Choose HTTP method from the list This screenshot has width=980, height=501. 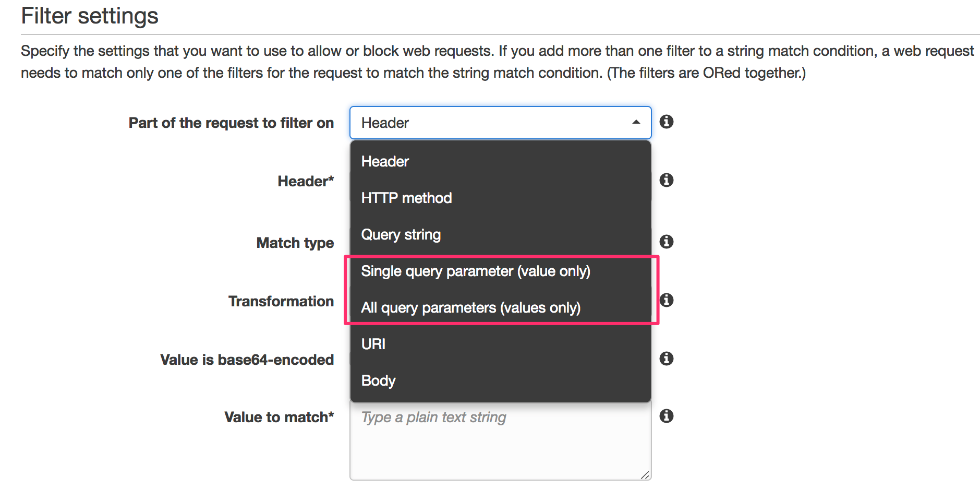406,198
